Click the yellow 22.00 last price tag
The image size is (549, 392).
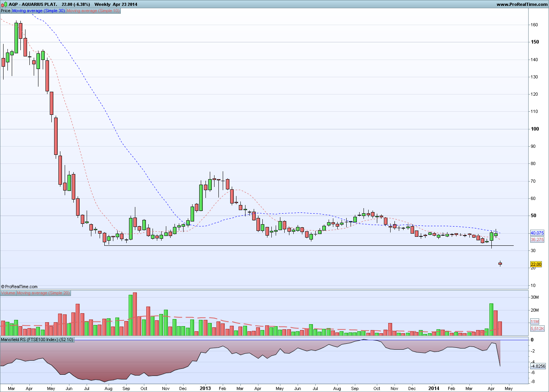click(x=536, y=264)
